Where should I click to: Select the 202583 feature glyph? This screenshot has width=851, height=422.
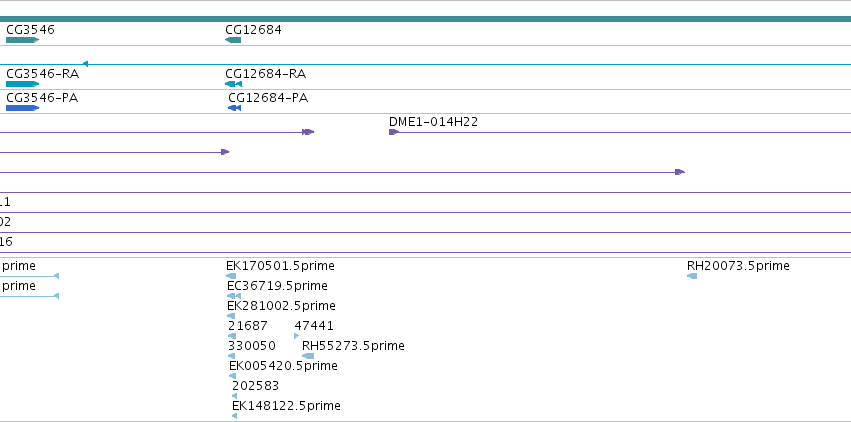pyautogui.click(x=234, y=396)
